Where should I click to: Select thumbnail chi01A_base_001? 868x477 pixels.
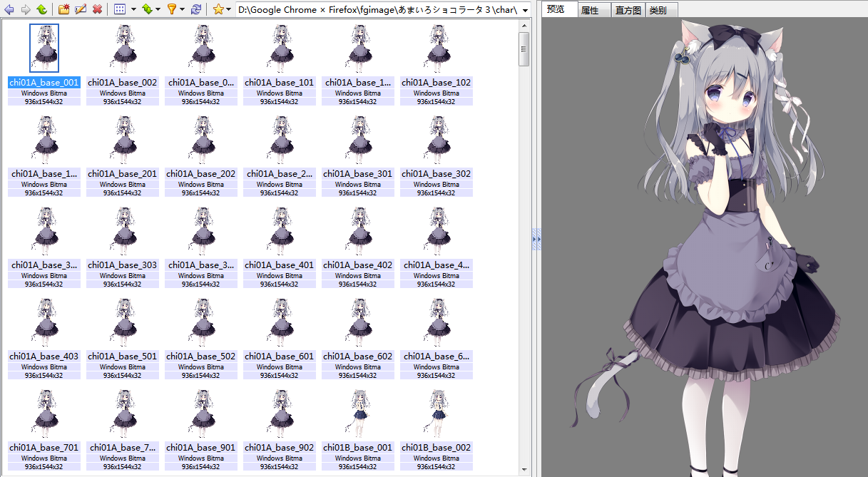tap(44, 48)
